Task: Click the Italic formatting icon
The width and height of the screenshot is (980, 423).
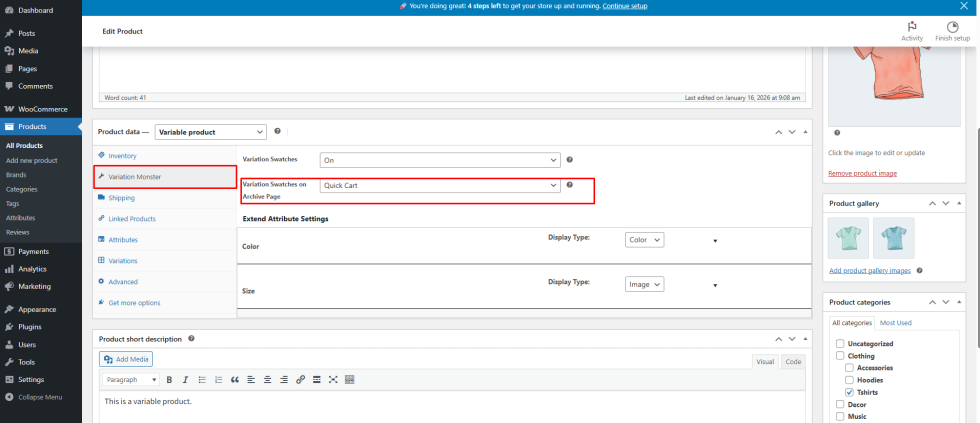Action: tap(185, 380)
